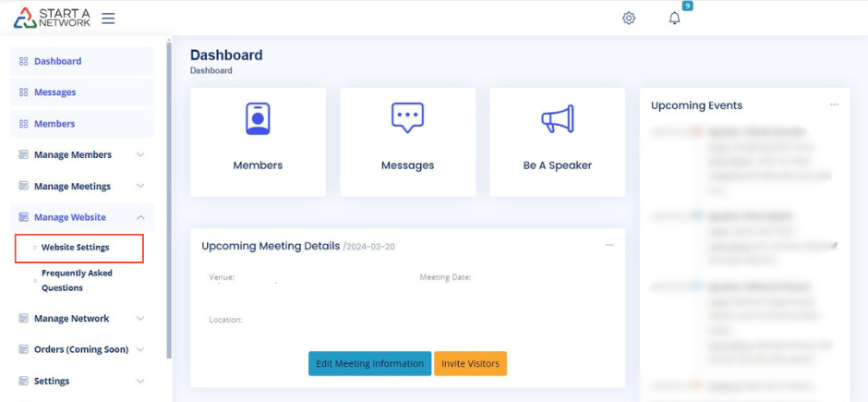Click the Be A Speaker megaphone icon
The image size is (868, 402).
coord(557,119)
